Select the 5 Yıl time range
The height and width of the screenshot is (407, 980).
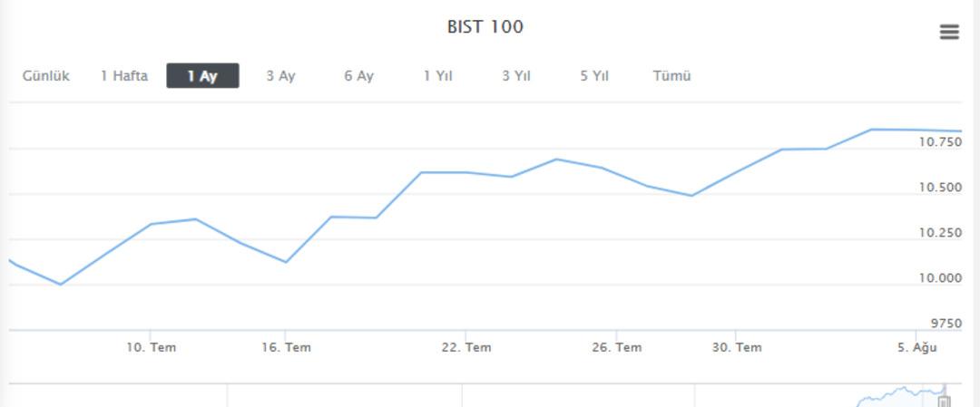[593, 76]
